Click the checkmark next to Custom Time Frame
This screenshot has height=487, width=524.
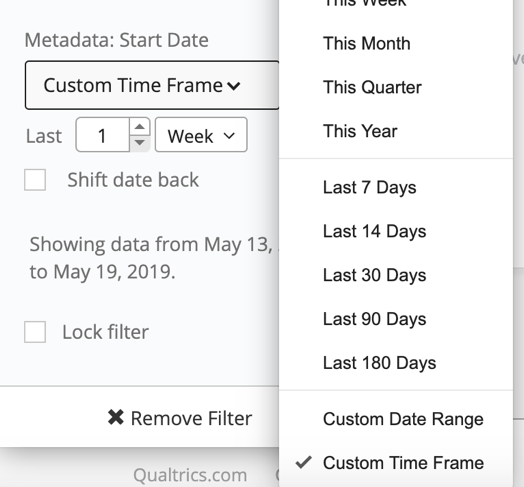303,462
